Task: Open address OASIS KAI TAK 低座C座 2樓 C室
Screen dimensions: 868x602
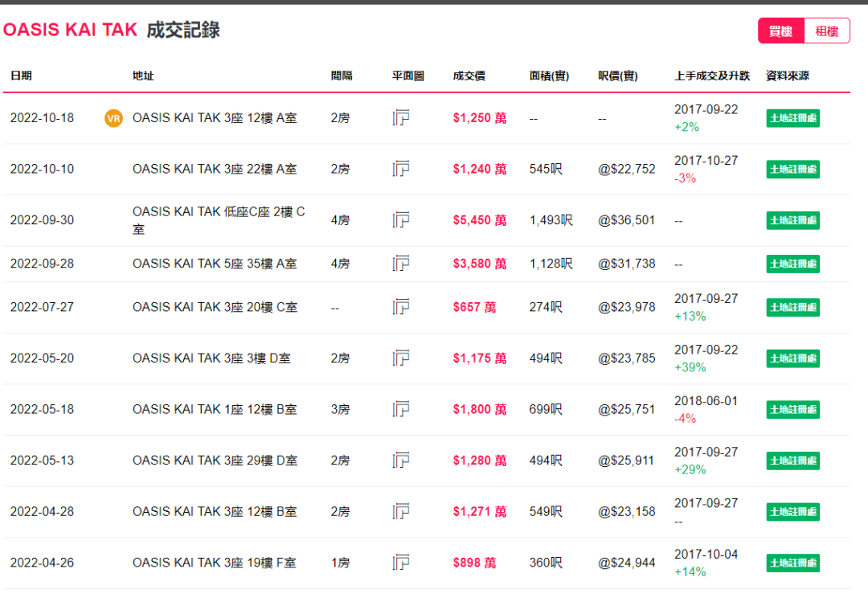Action: [219, 220]
